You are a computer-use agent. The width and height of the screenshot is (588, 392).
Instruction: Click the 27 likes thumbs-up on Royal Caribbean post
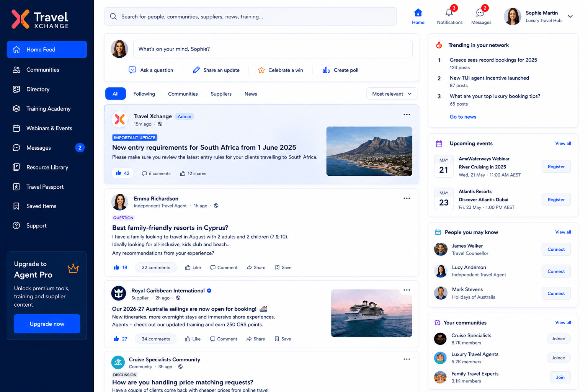121,339
